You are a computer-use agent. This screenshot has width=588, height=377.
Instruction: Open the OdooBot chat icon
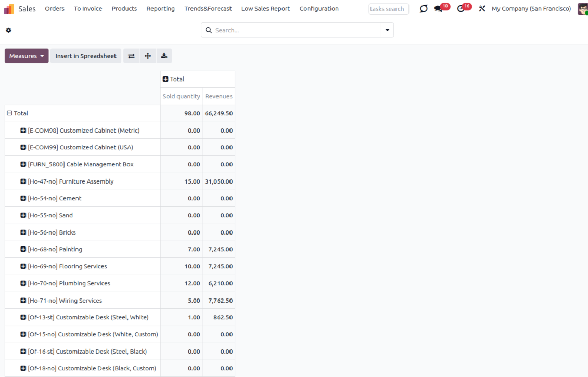tap(423, 8)
